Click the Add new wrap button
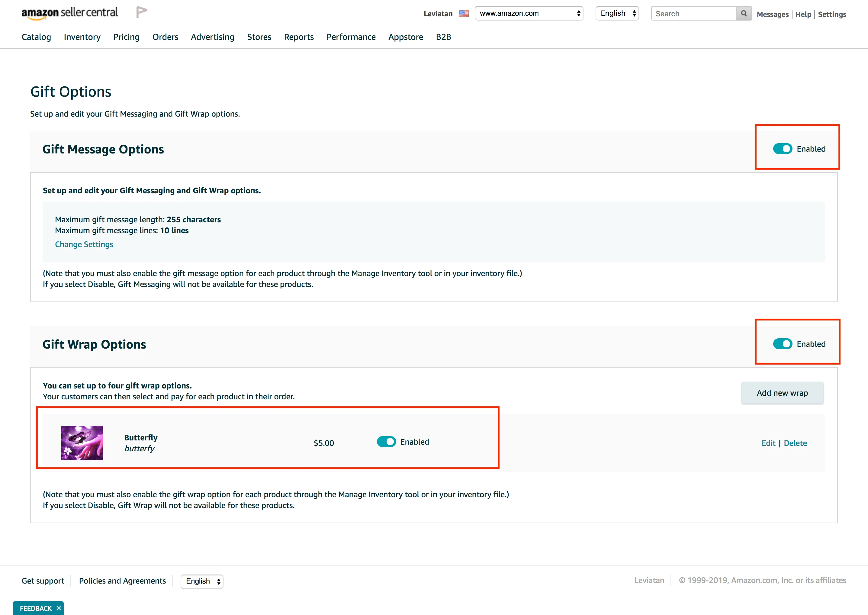The height and width of the screenshot is (615, 868). click(x=783, y=393)
